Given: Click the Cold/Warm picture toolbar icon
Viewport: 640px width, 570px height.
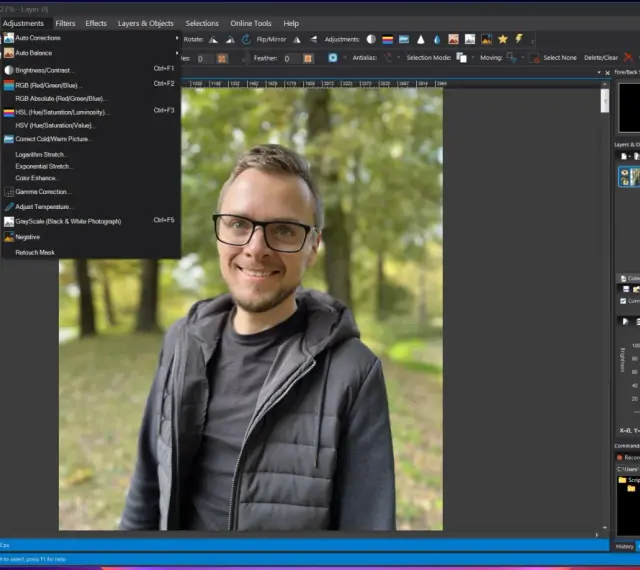Looking at the screenshot, I should coord(404,39).
